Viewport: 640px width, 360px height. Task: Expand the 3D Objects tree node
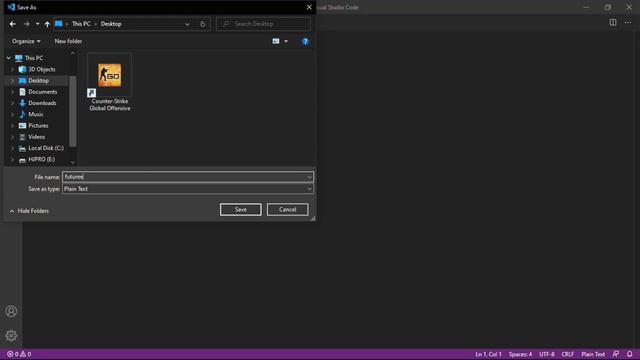pos(12,69)
